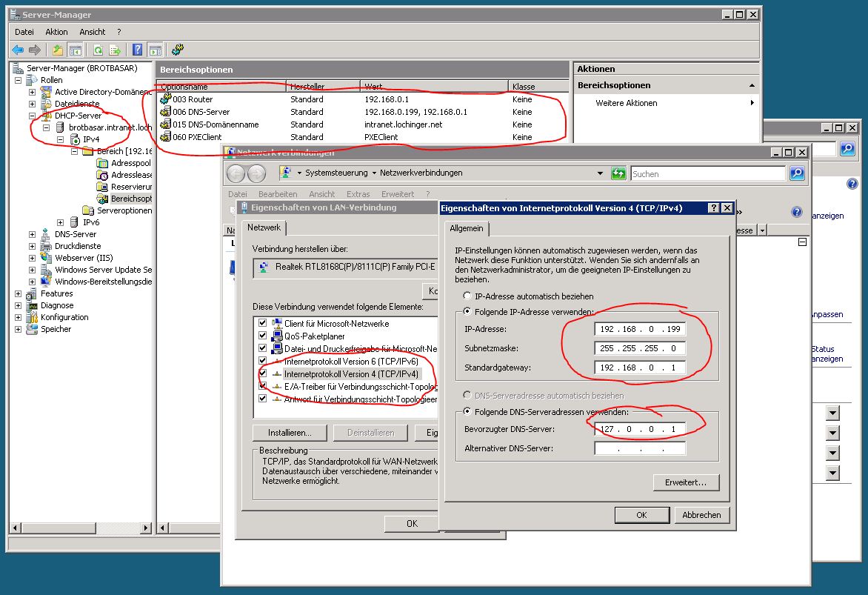The image size is (868, 595).
Task: Uncheck Internetprotokoll Version 6 (TCP/IPv6)
Action: (x=262, y=361)
